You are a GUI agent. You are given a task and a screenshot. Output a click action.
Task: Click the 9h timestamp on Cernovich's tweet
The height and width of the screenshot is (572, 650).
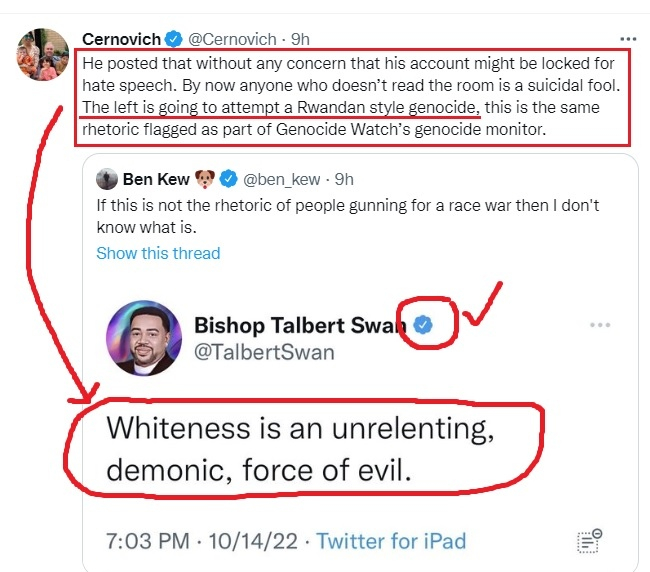click(300, 39)
